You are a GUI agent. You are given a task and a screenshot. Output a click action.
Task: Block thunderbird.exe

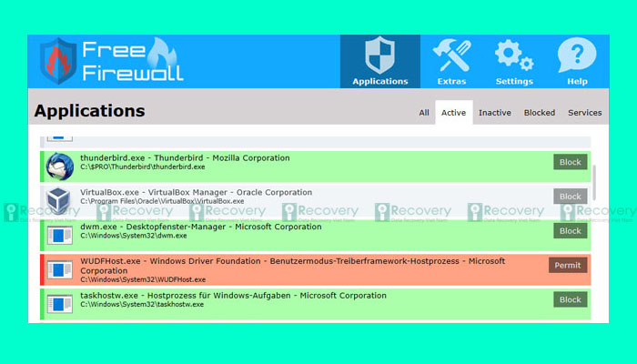[x=570, y=162]
